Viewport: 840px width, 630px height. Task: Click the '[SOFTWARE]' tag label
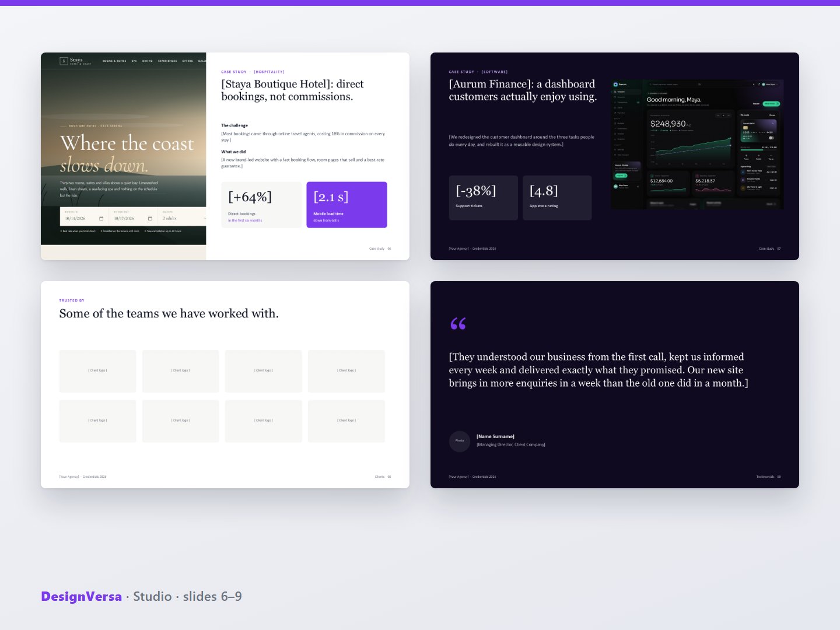point(495,72)
